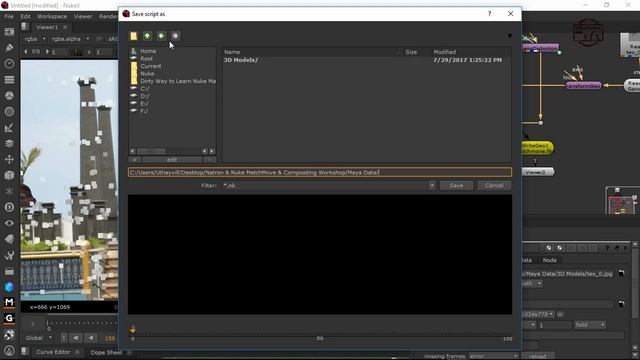Open the Channel nodes menu
Screen dimensions: 640x360
(9, 80)
